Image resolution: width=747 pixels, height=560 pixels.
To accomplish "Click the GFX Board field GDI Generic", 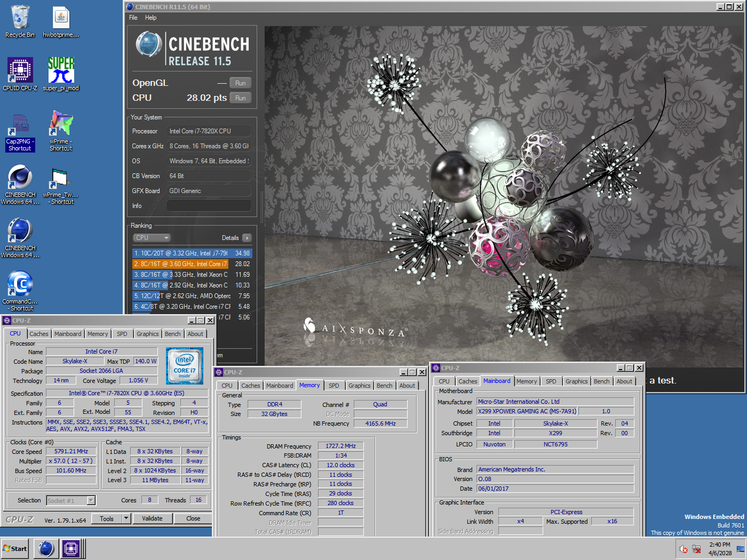I will (209, 191).
